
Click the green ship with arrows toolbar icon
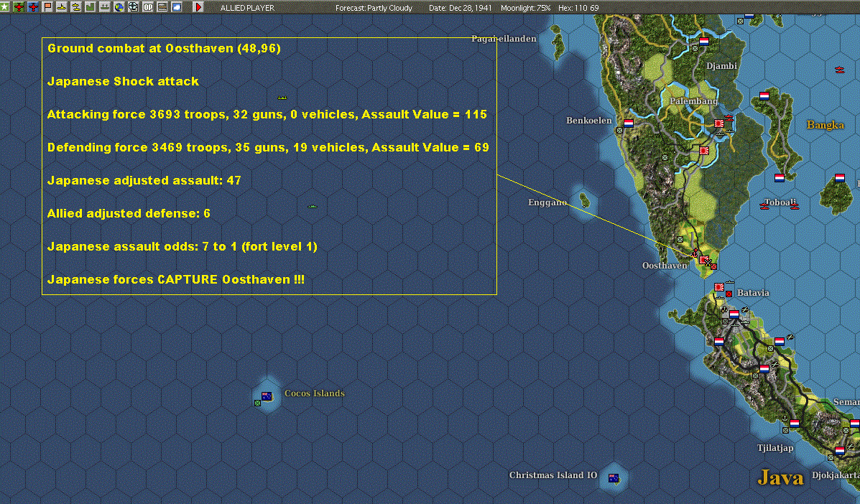105,7
